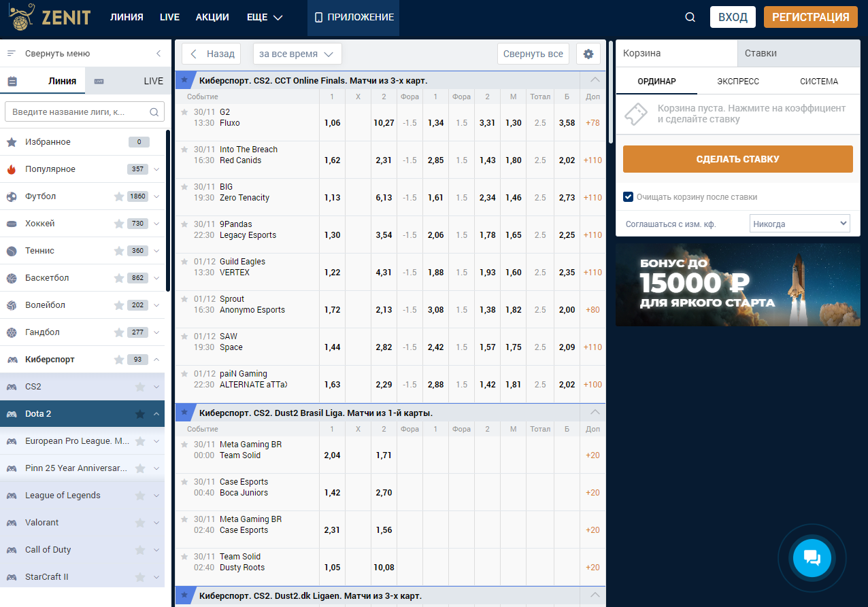
Task: Favorite the CCT Online Finals league star
Action: (x=184, y=80)
